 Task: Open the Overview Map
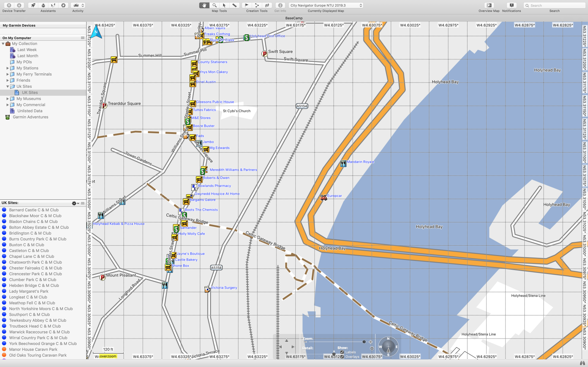click(x=489, y=5)
